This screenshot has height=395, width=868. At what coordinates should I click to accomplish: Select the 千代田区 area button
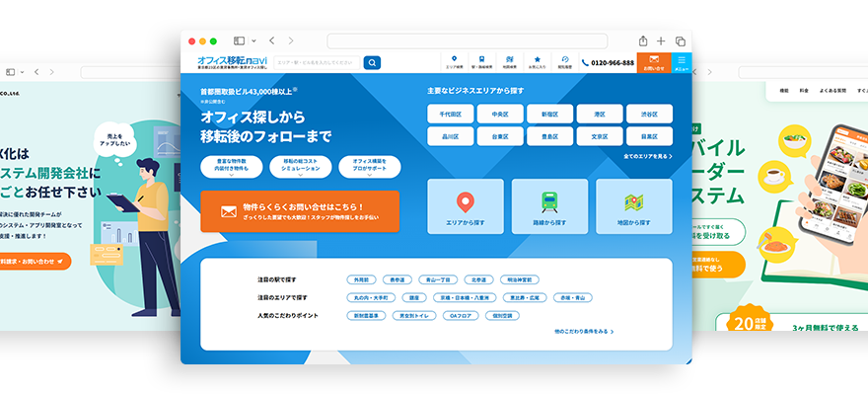[x=450, y=114]
